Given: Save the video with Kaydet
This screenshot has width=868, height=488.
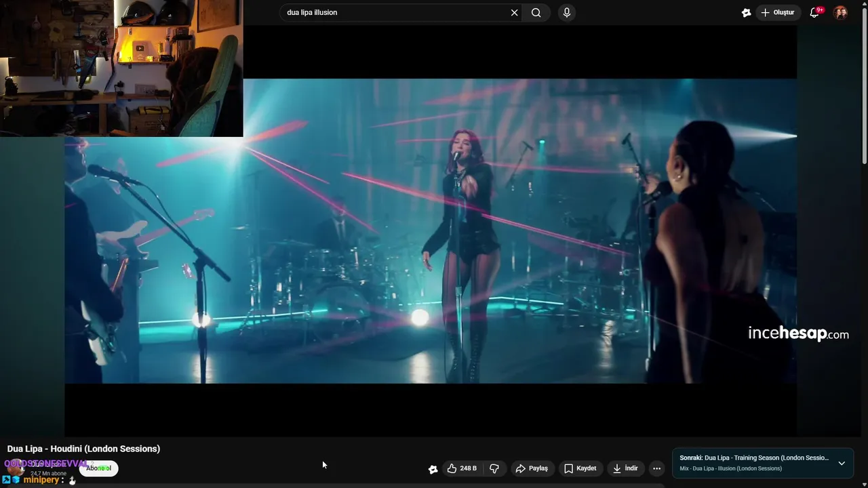Looking at the screenshot, I should pos(580,468).
